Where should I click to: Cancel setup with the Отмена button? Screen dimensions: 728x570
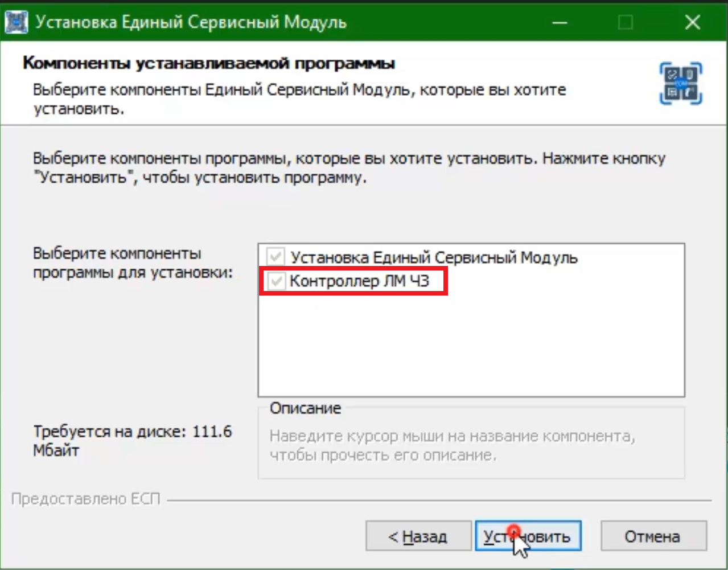click(x=653, y=536)
